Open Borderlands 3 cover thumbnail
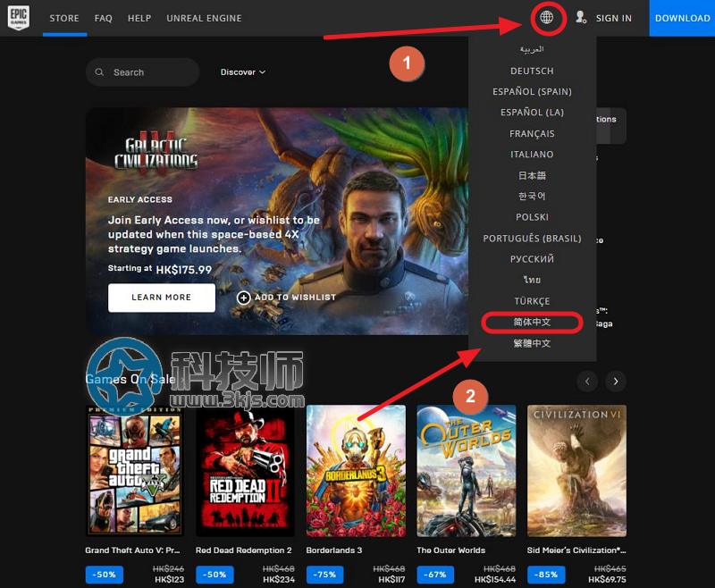 pyautogui.click(x=356, y=470)
